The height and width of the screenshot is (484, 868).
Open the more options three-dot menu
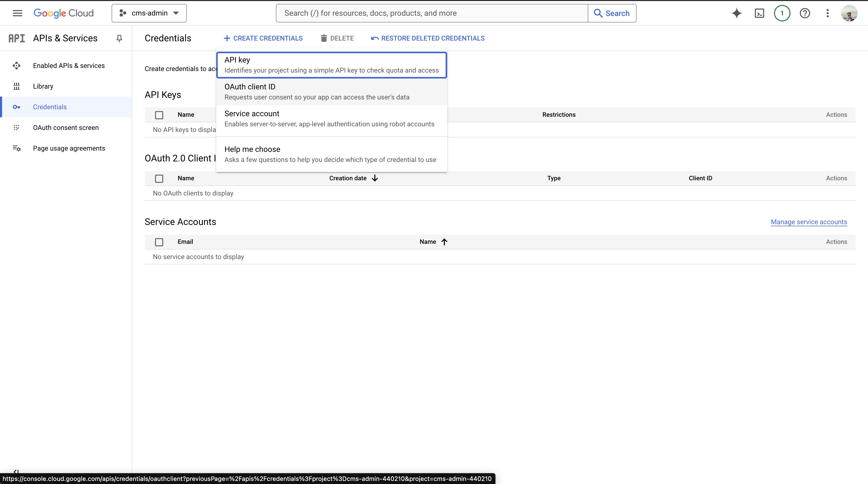(828, 13)
